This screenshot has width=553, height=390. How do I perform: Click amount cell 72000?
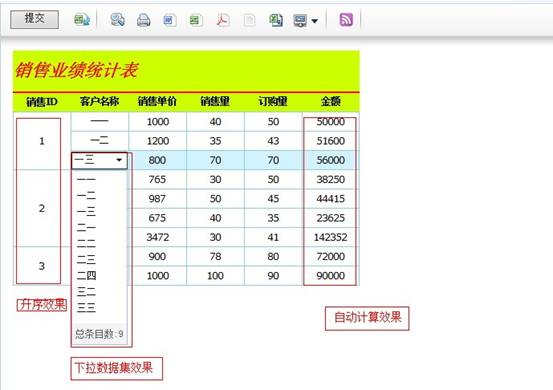pos(330,256)
